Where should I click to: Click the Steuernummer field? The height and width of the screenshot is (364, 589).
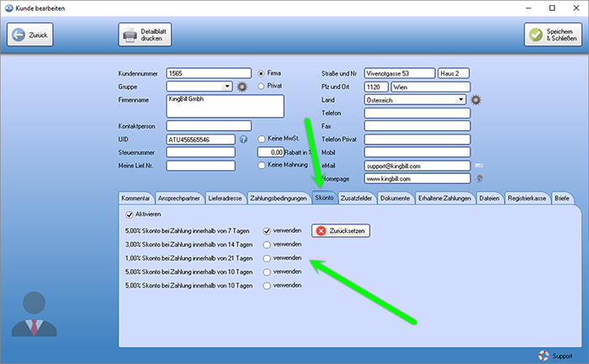pyautogui.click(x=200, y=152)
